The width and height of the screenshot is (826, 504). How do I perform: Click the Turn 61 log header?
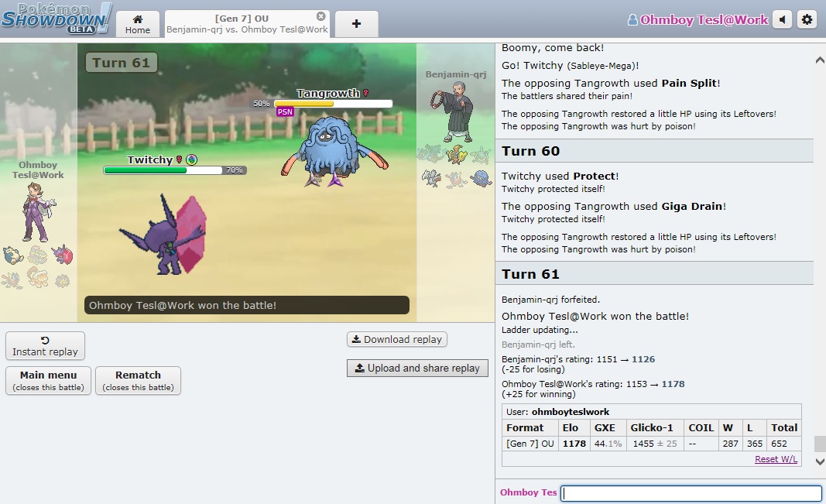(x=654, y=274)
